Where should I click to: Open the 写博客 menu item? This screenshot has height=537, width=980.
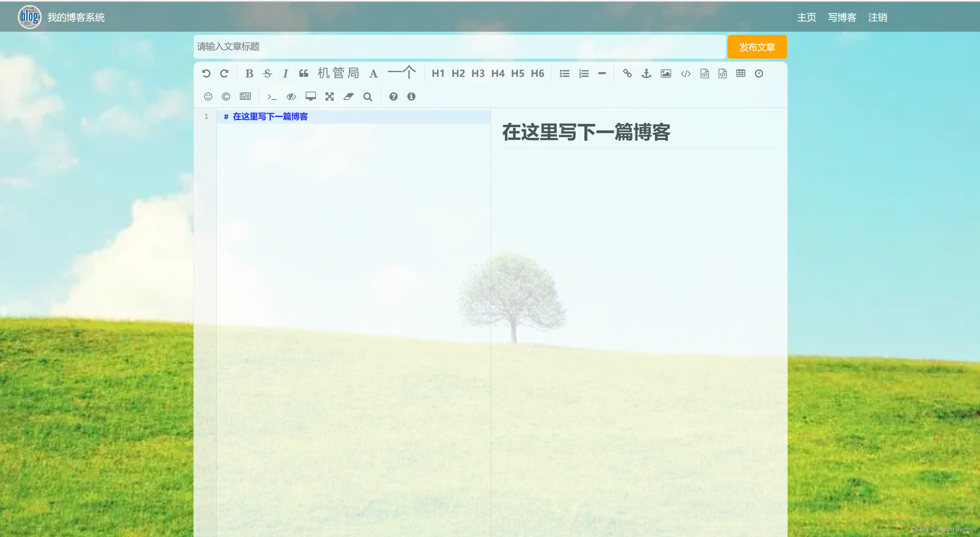click(842, 17)
